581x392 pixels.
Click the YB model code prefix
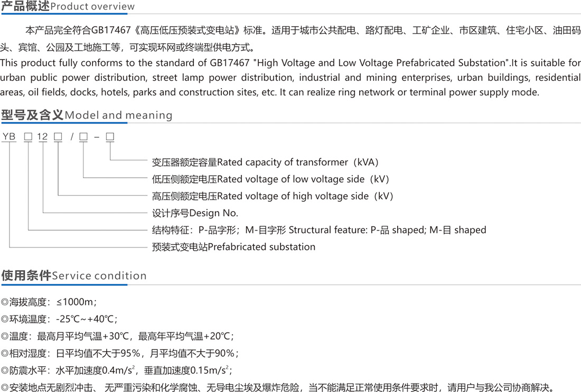point(9,137)
